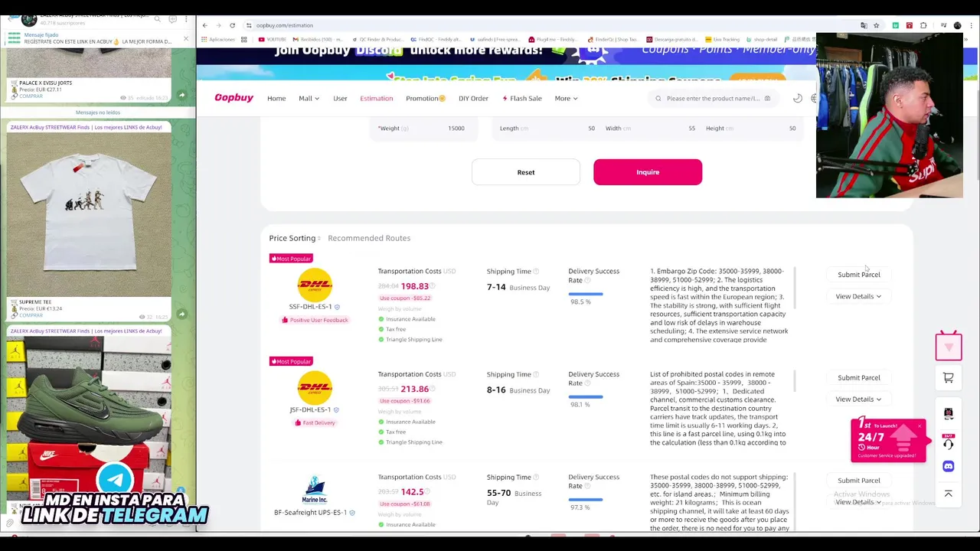Viewport: 980px width, 551px height.
Task: Click the image search camera icon
Action: coord(767,98)
